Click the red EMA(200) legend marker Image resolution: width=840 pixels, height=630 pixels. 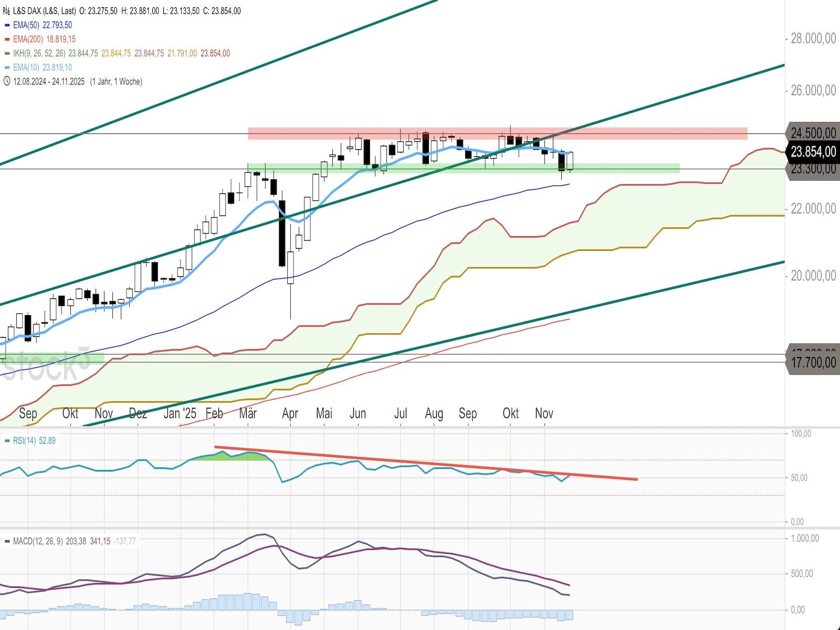pos(7,39)
